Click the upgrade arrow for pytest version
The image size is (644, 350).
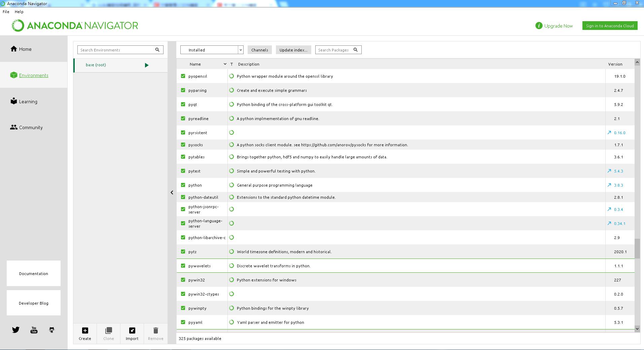pyautogui.click(x=609, y=171)
